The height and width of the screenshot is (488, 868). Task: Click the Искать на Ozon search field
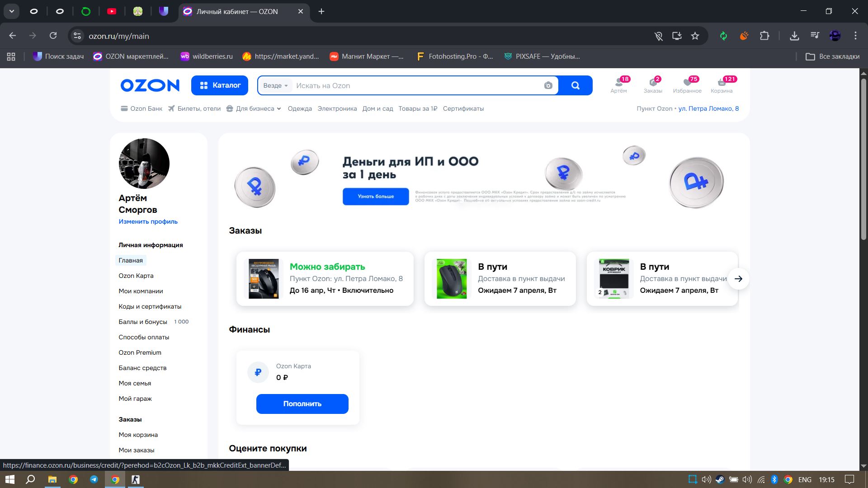pyautogui.click(x=416, y=85)
